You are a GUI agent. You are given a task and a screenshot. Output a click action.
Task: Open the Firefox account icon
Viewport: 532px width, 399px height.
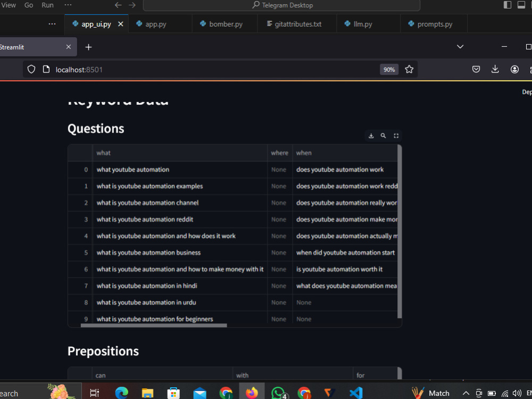(514, 70)
